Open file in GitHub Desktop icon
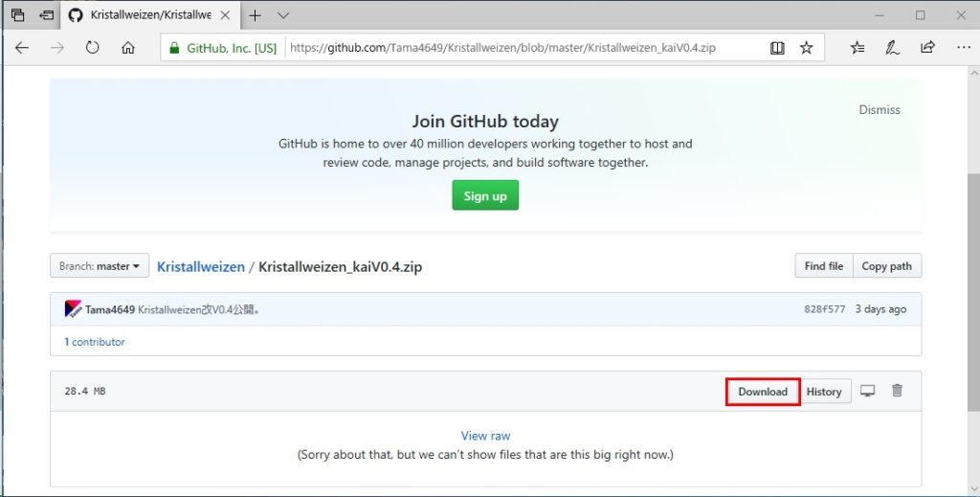This screenshot has width=980, height=497. coord(867,391)
